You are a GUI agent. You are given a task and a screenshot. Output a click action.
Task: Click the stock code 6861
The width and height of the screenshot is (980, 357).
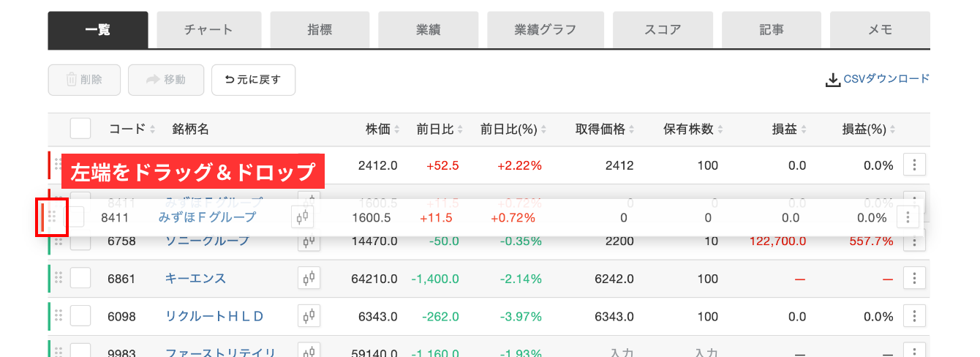click(121, 279)
